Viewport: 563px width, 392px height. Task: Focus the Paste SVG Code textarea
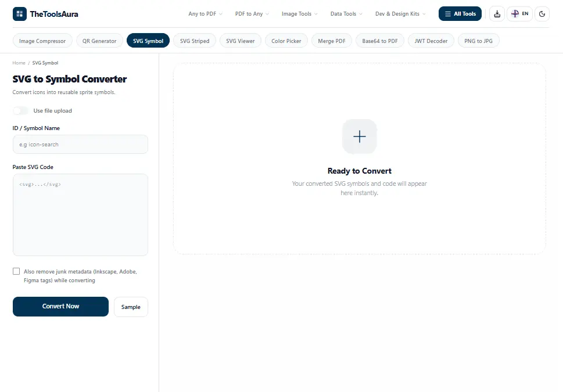pyautogui.click(x=80, y=215)
